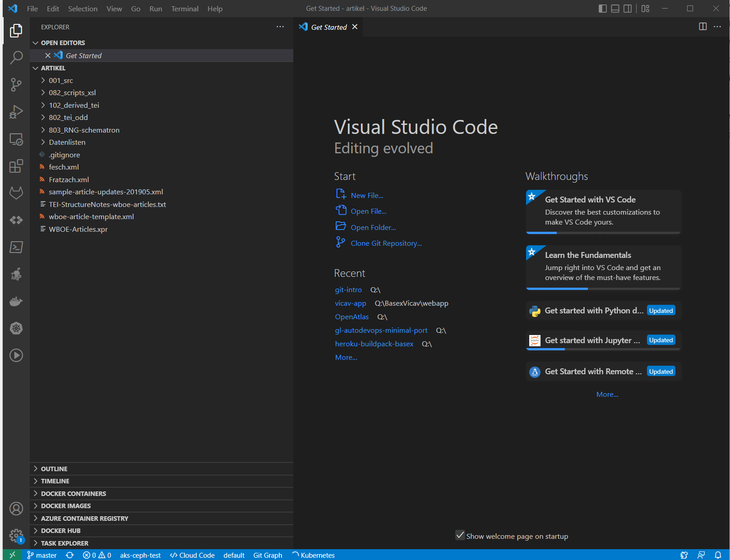This screenshot has width=730, height=560.
Task: Expand the TASK EXPLORER panel
Action: point(162,543)
